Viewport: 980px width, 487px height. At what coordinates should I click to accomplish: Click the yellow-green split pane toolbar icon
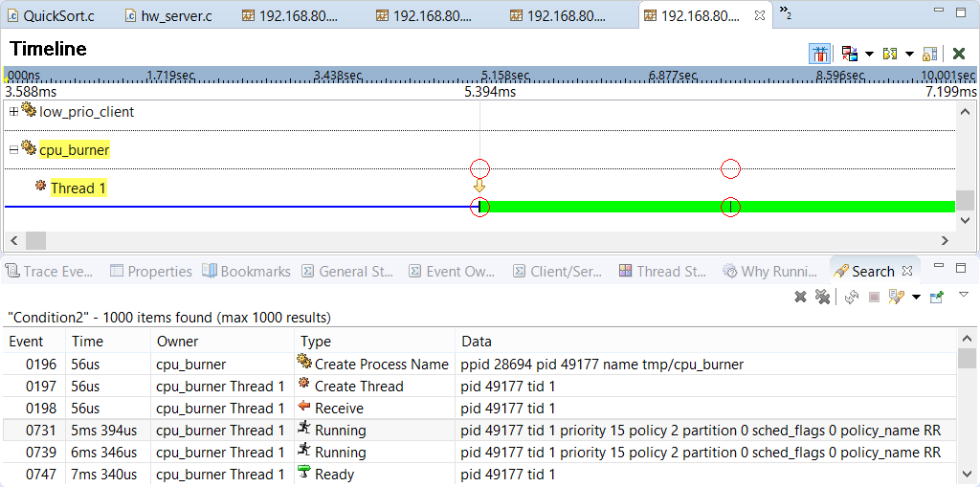890,54
